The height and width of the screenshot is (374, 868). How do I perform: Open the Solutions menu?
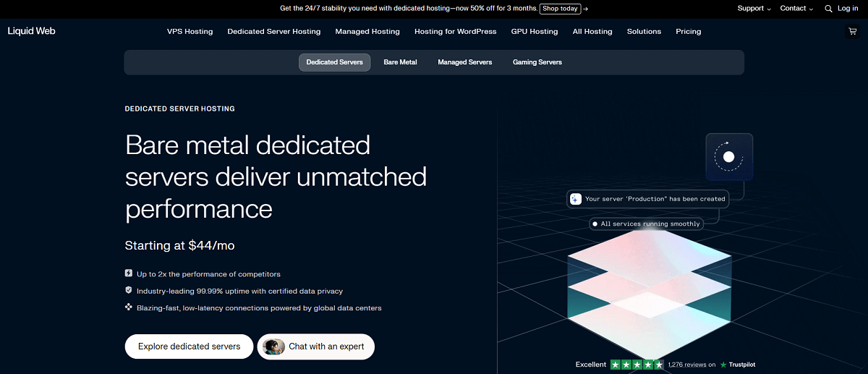coord(644,32)
